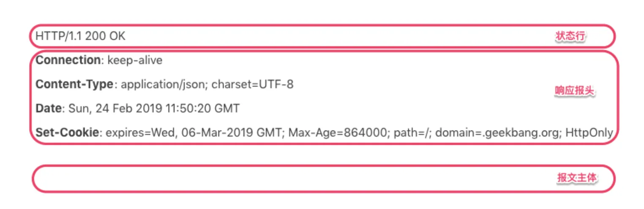Click the red 状态行 label
The image size is (644, 209).
570,37
